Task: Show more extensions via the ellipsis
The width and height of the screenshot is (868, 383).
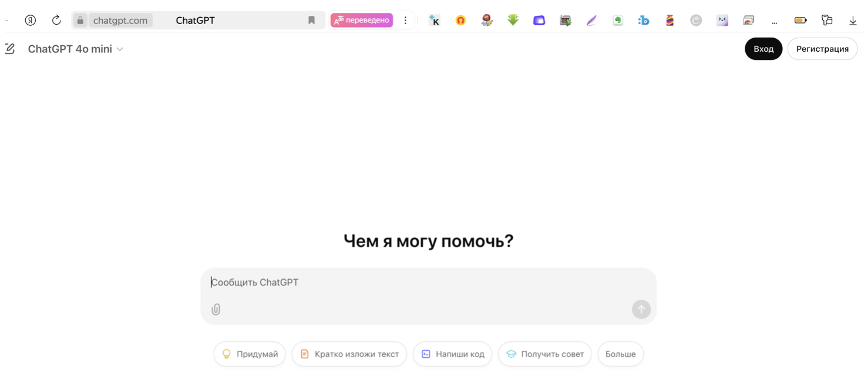Action: [775, 22]
